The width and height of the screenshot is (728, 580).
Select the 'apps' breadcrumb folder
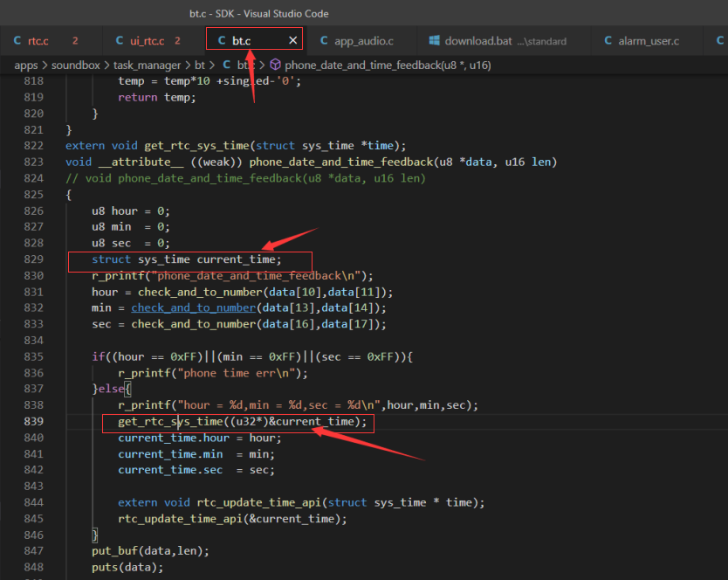click(x=26, y=65)
